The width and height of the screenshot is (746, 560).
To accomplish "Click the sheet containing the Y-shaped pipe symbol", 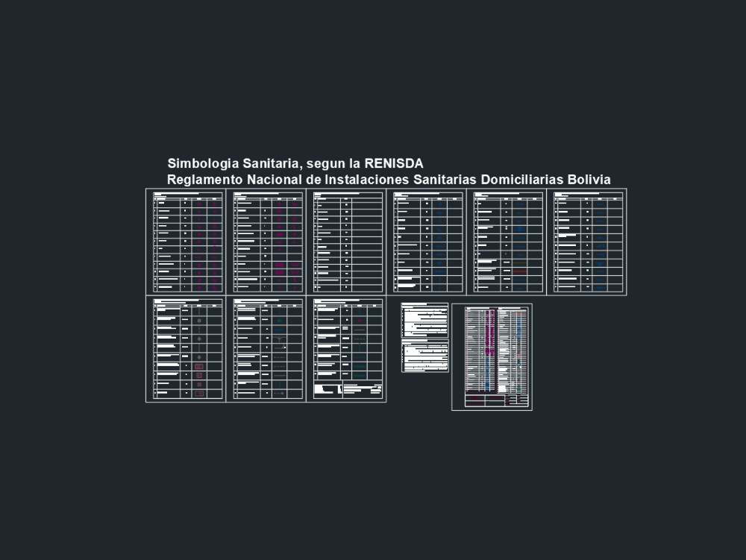I will coord(266,349).
